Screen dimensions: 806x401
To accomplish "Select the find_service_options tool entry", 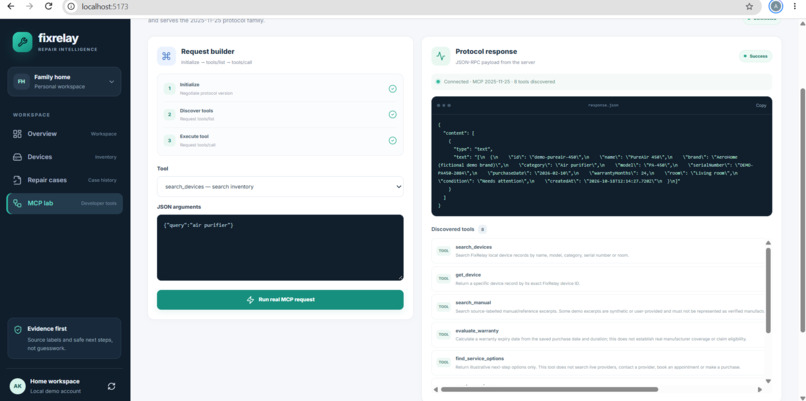I will pyautogui.click(x=598, y=362).
